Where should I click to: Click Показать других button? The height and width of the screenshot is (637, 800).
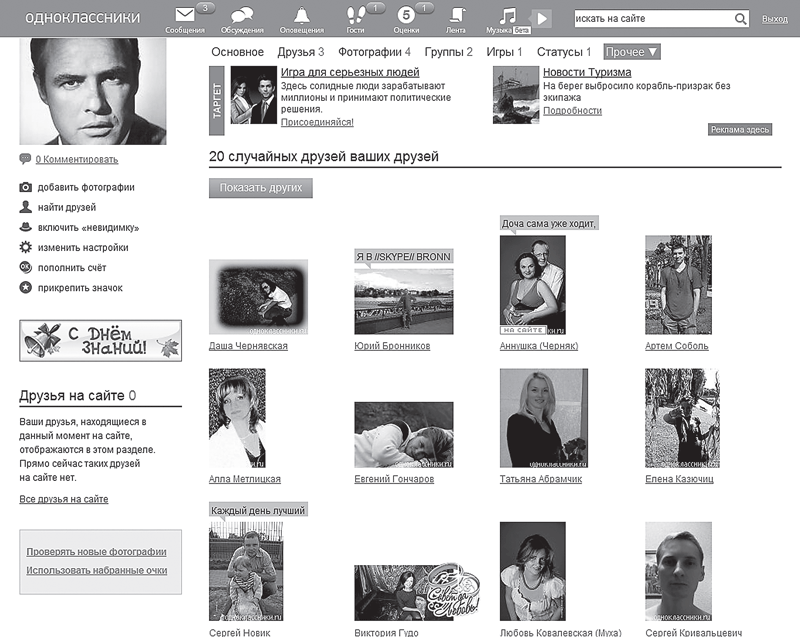pyautogui.click(x=261, y=188)
